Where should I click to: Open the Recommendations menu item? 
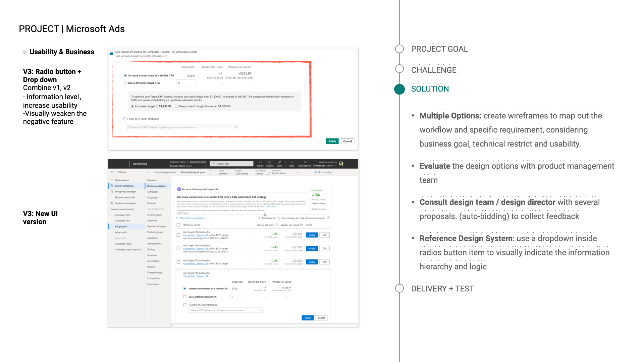pyautogui.click(x=157, y=186)
